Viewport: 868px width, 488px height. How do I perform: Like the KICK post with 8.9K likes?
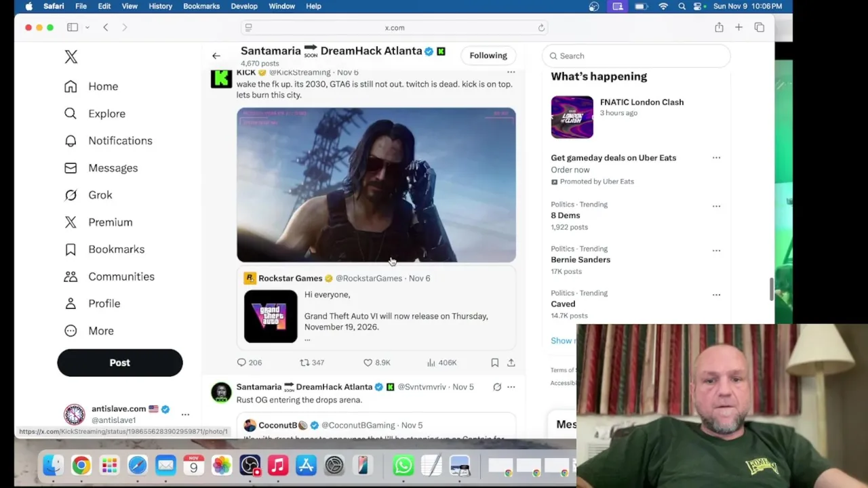376,363
